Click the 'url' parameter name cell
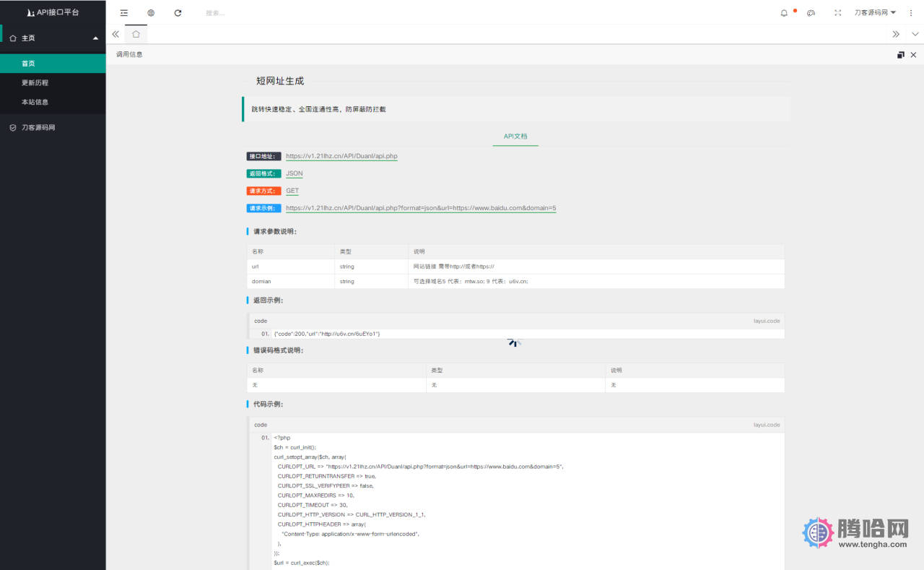The height and width of the screenshot is (570, 924). [291, 267]
